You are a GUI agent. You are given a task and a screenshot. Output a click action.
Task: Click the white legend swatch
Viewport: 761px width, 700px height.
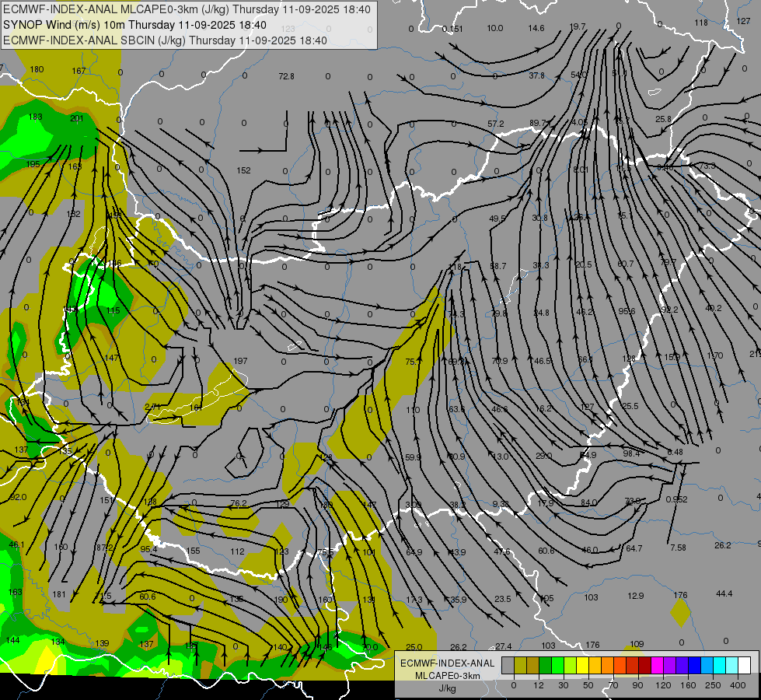coord(744,665)
